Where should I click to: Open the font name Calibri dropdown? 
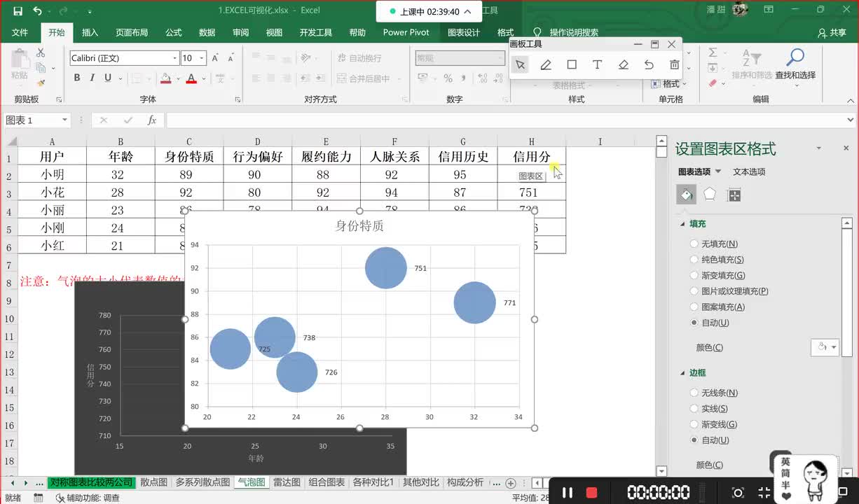(174, 58)
